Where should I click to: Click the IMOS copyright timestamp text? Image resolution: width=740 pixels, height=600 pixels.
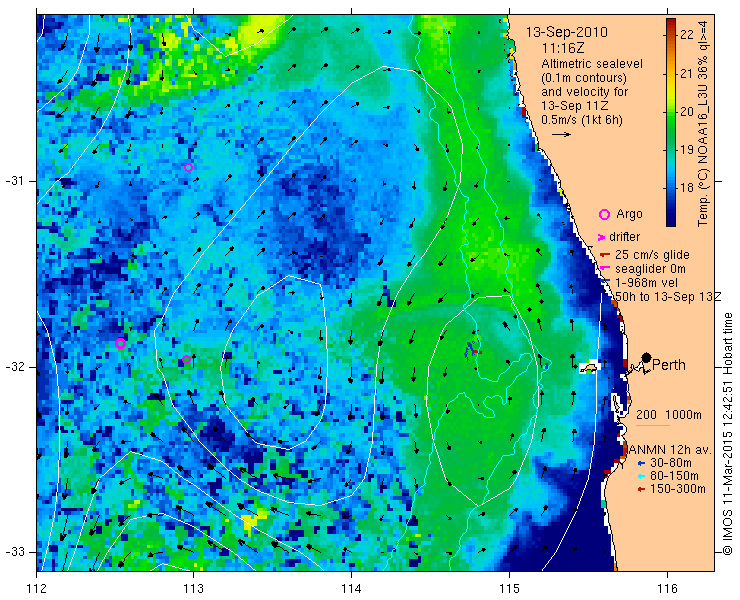(728, 434)
